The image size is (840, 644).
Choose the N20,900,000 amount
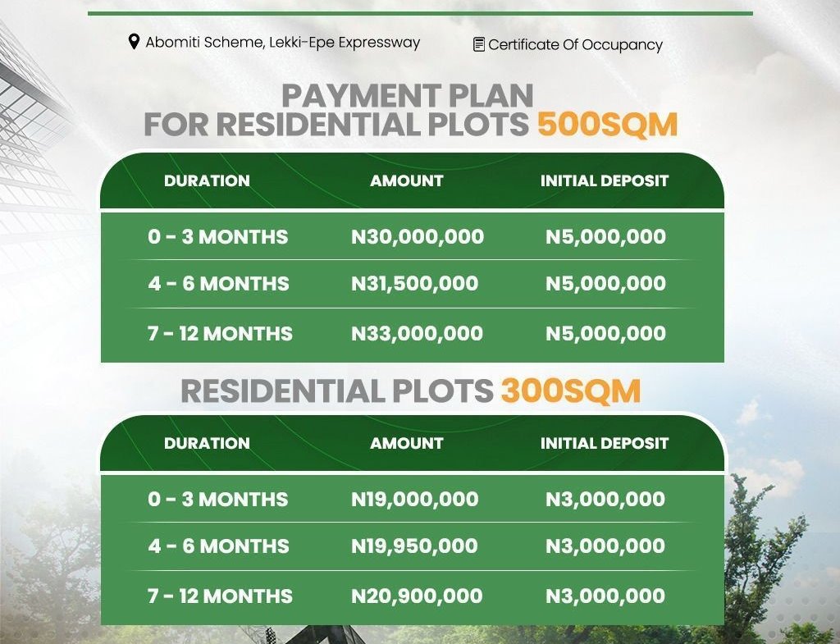point(417,596)
